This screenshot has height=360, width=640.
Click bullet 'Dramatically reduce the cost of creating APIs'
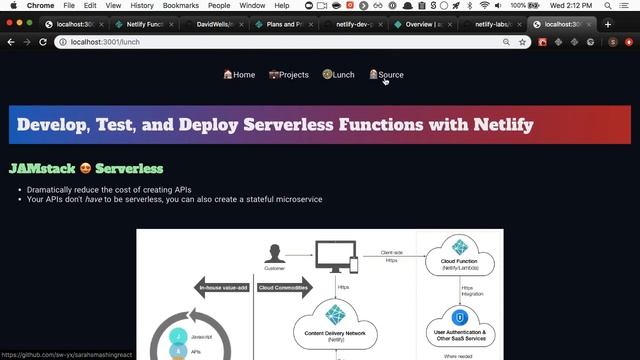tap(109, 190)
